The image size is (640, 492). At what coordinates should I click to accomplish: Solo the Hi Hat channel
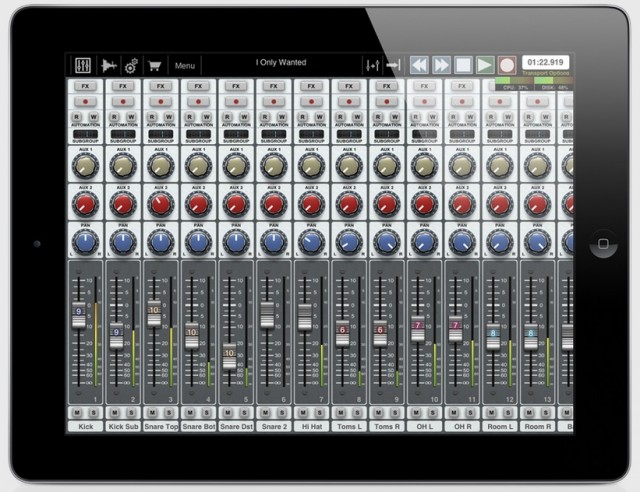coord(320,412)
